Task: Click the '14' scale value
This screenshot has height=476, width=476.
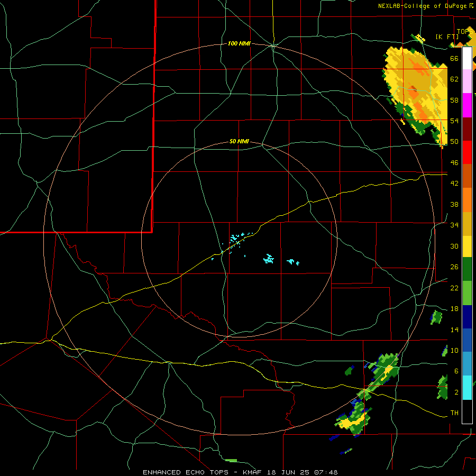Action: point(454,329)
